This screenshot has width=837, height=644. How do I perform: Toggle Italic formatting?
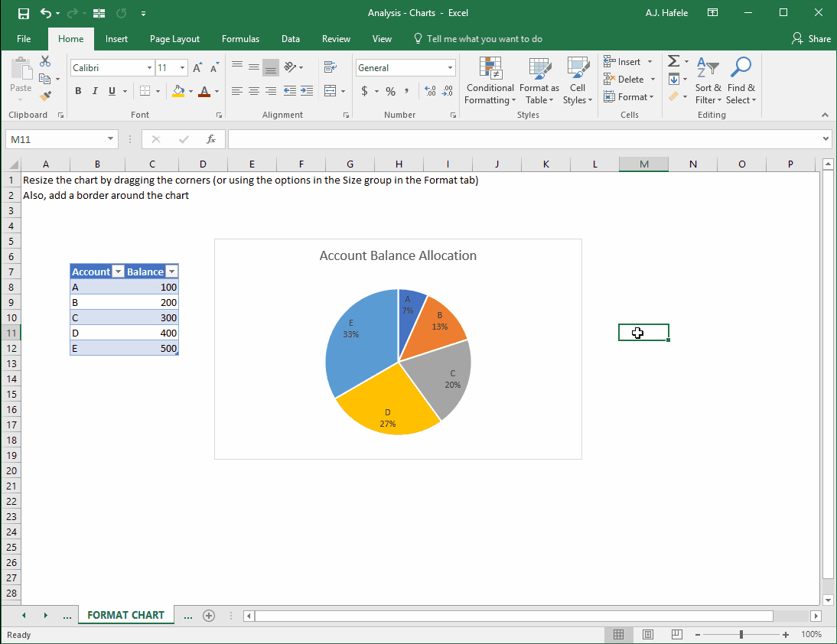coord(95,91)
